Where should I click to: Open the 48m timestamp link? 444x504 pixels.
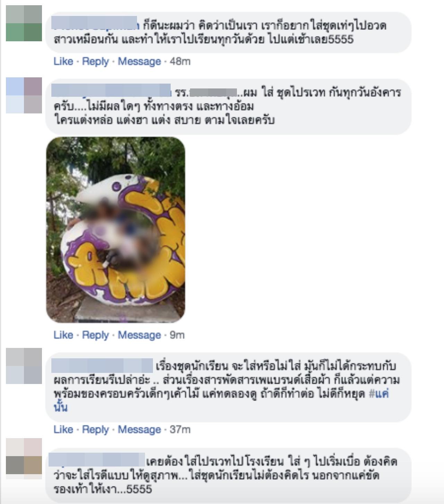point(180,61)
